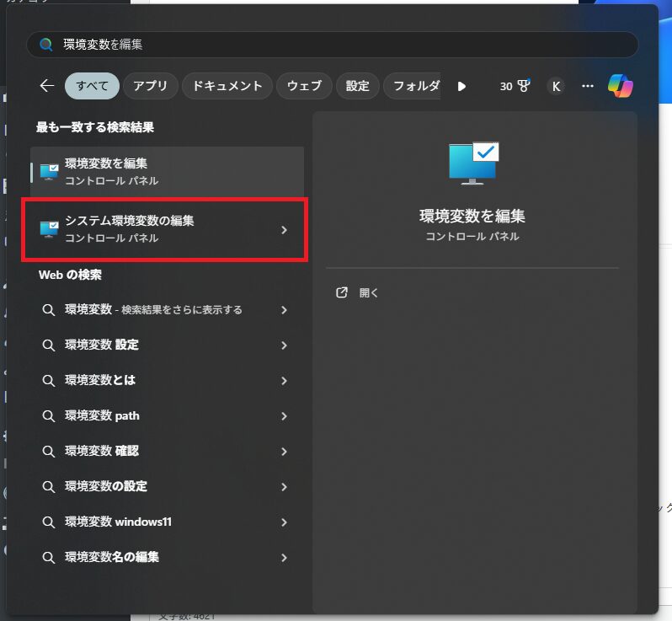Viewport: 672px width, 621px height.
Task: Click the large monitor icon in preview pane
Action: (x=473, y=163)
